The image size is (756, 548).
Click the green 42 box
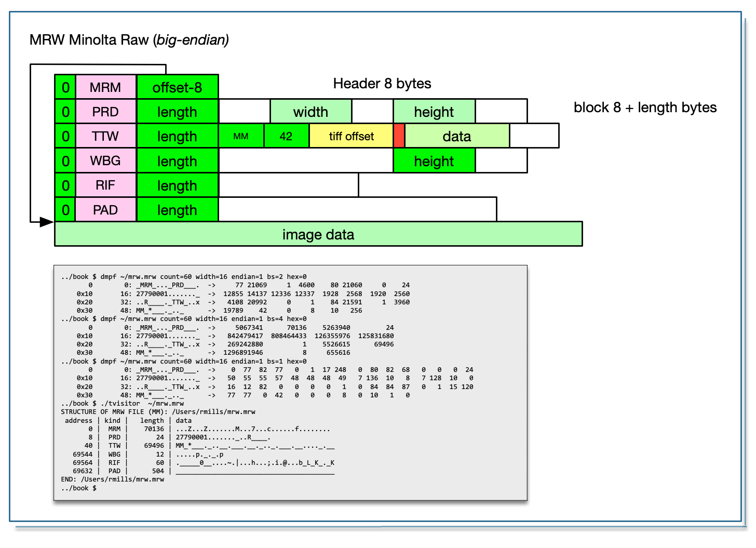pyautogui.click(x=286, y=136)
